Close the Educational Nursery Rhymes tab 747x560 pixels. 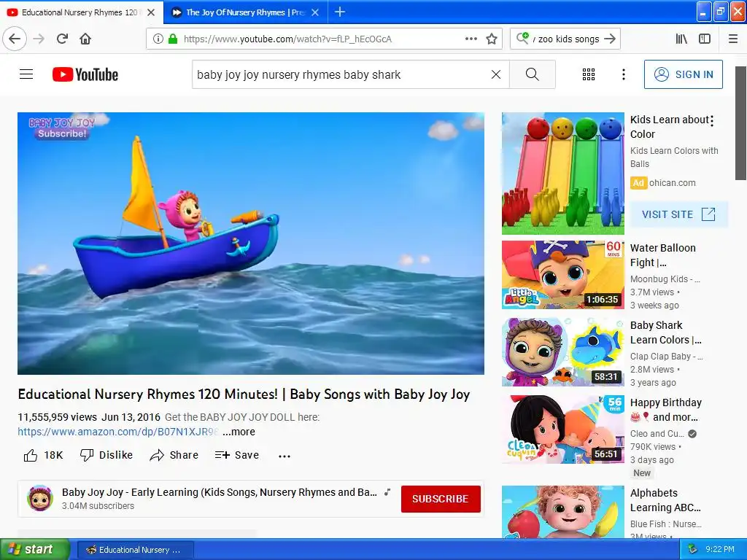click(151, 12)
